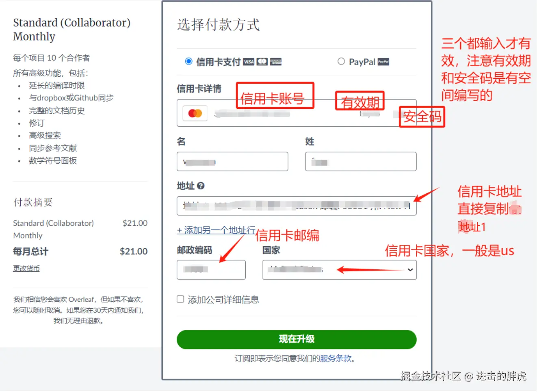Click the Mastercard icon beside Visa

(262, 62)
